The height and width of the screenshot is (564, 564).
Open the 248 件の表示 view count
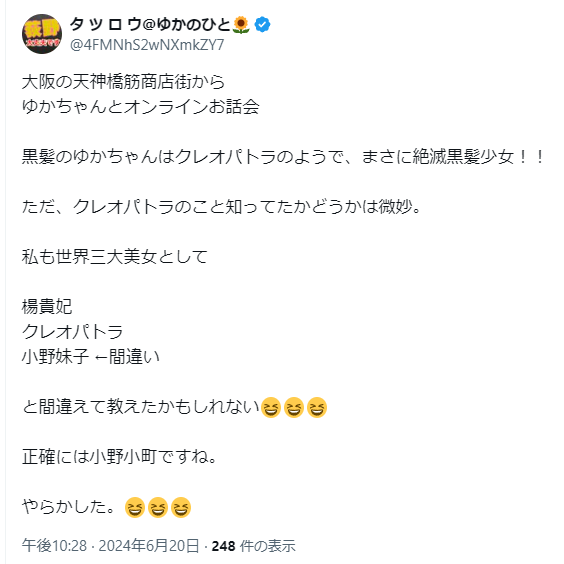pos(253,546)
